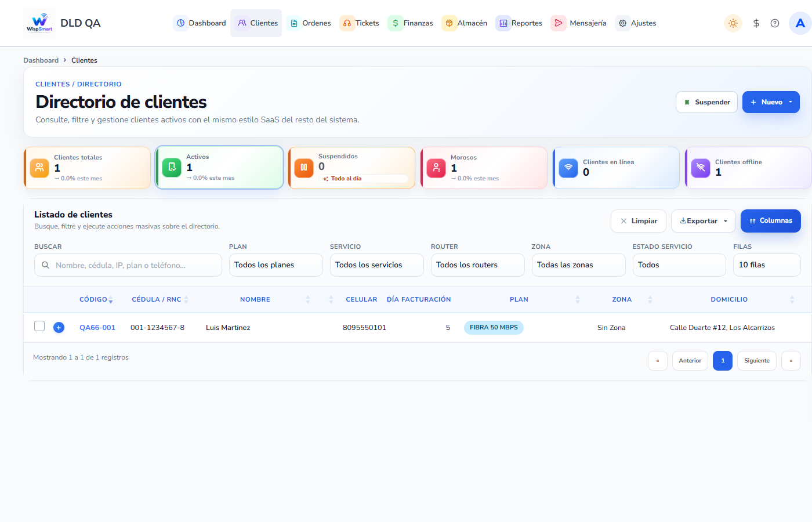Click the Nuevo client button

pyautogui.click(x=771, y=102)
